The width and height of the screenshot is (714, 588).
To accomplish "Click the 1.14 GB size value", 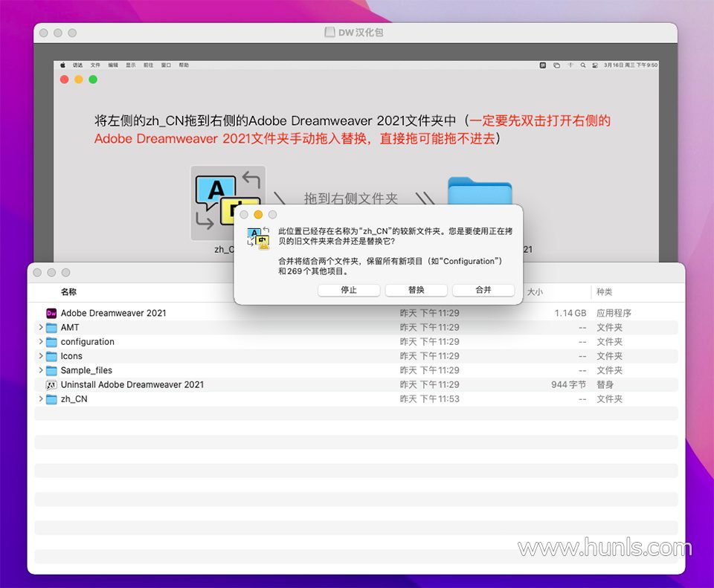I will click(570, 313).
